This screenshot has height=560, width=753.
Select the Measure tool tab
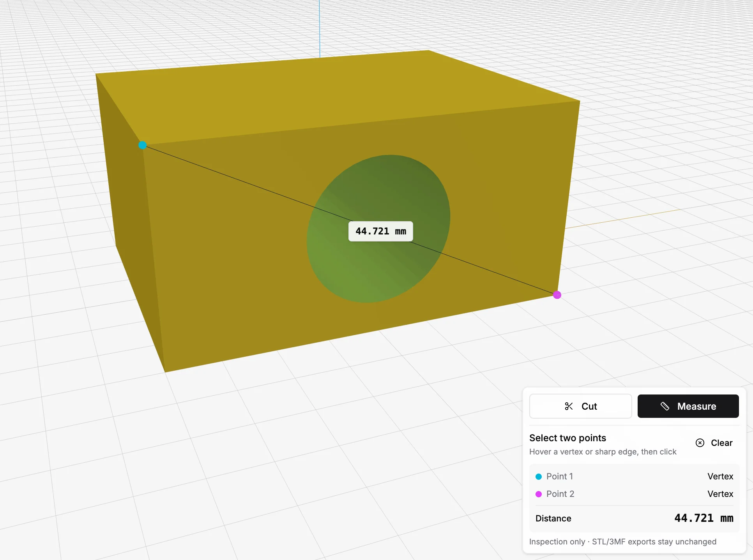(x=688, y=406)
